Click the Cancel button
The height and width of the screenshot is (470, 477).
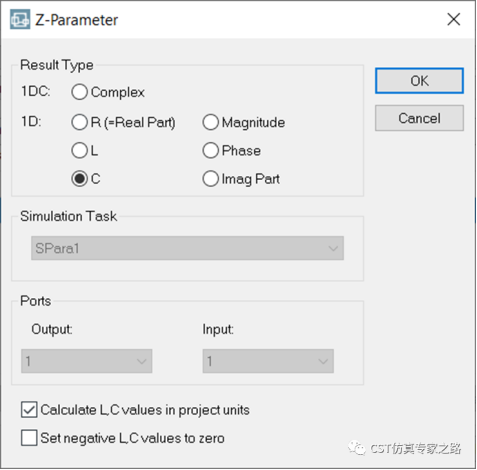tap(419, 118)
